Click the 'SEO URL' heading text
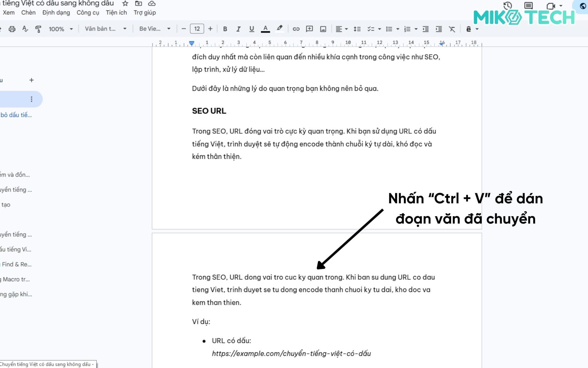 209,111
